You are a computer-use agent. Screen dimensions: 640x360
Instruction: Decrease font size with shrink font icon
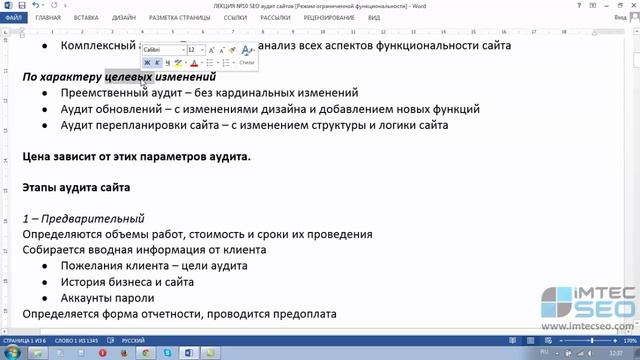(x=222, y=50)
